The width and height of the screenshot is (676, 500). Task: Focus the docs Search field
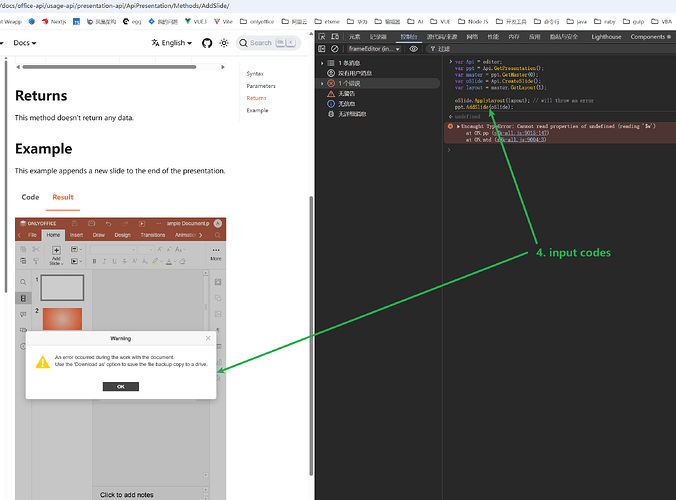coord(268,43)
